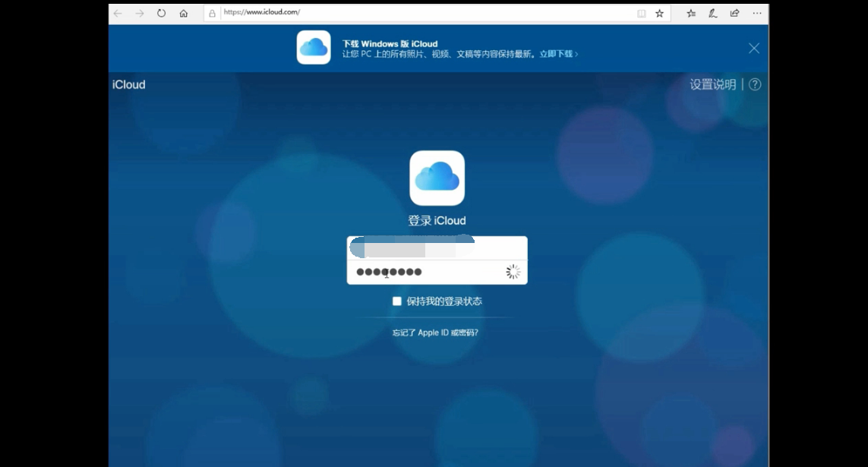Image resolution: width=868 pixels, height=467 pixels.
Task: Show site security info via padlock icon
Action: click(212, 13)
